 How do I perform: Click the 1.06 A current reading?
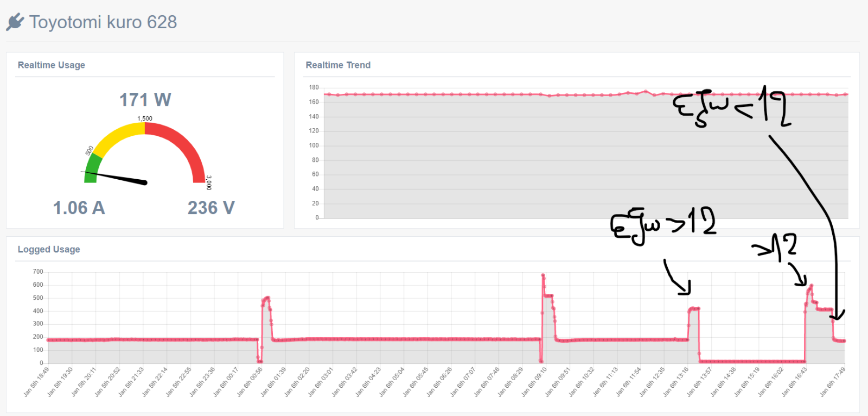tap(79, 208)
